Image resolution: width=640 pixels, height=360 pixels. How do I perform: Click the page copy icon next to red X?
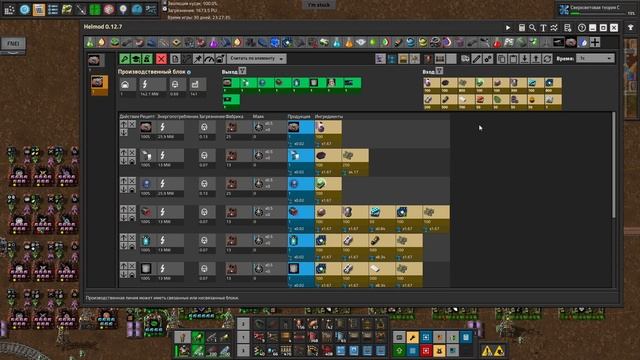tap(175, 59)
